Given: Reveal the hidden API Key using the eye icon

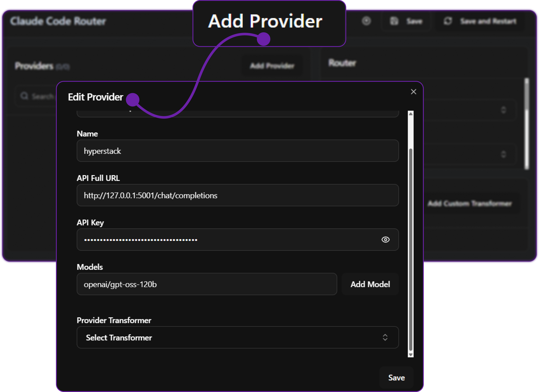Looking at the screenshot, I should pos(385,240).
